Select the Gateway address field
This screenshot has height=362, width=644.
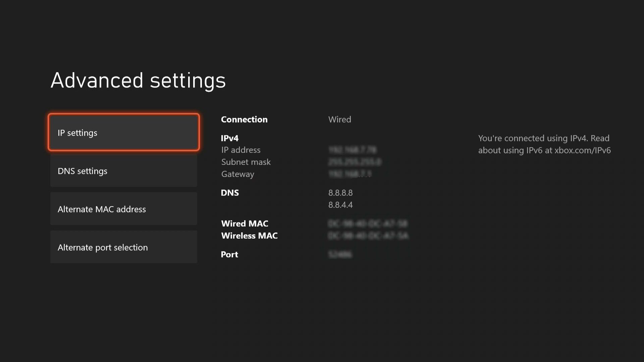[350, 174]
